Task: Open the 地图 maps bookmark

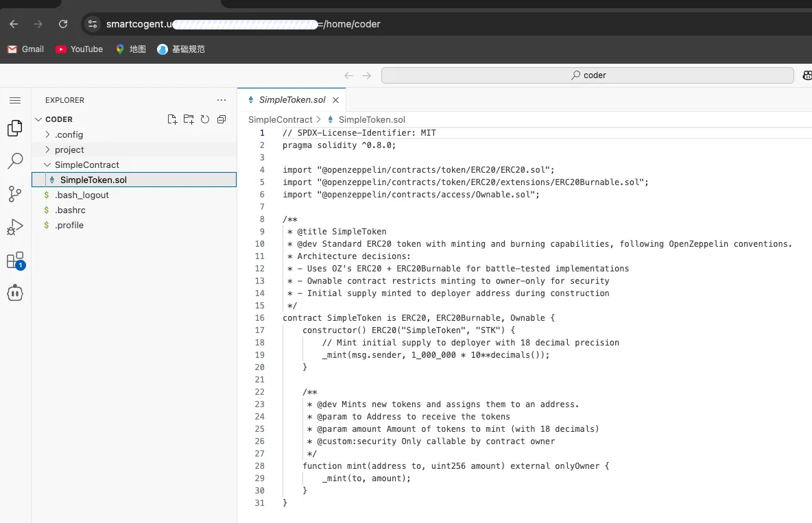Action: point(130,49)
